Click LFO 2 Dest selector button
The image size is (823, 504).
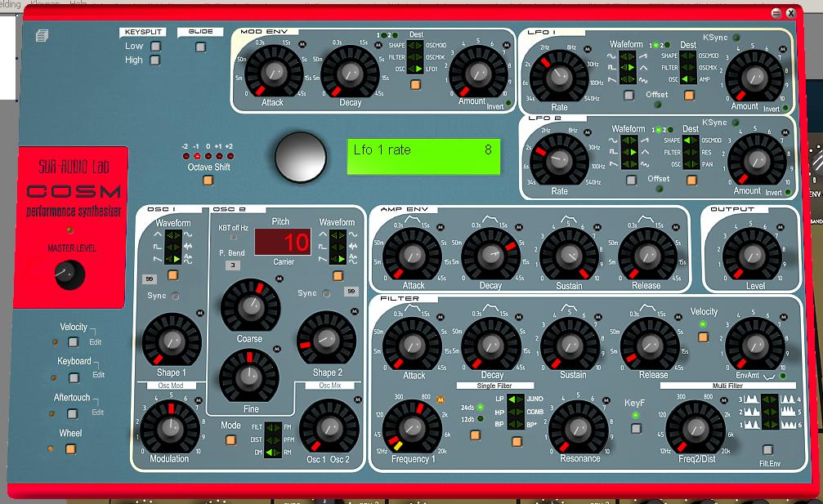point(691,180)
